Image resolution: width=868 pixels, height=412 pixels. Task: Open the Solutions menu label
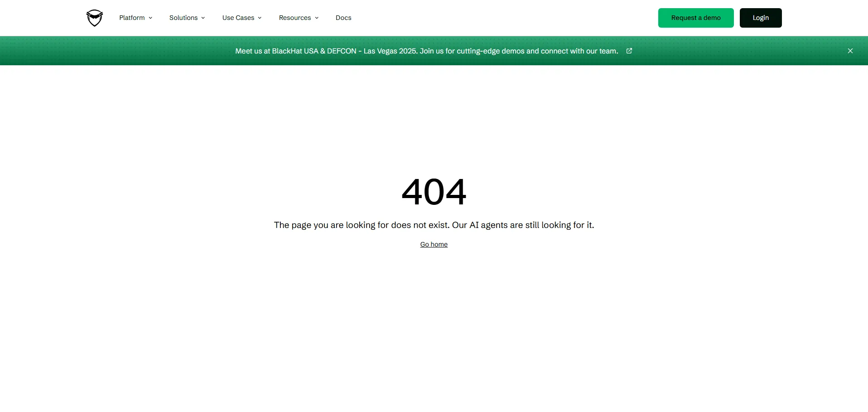tap(183, 18)
